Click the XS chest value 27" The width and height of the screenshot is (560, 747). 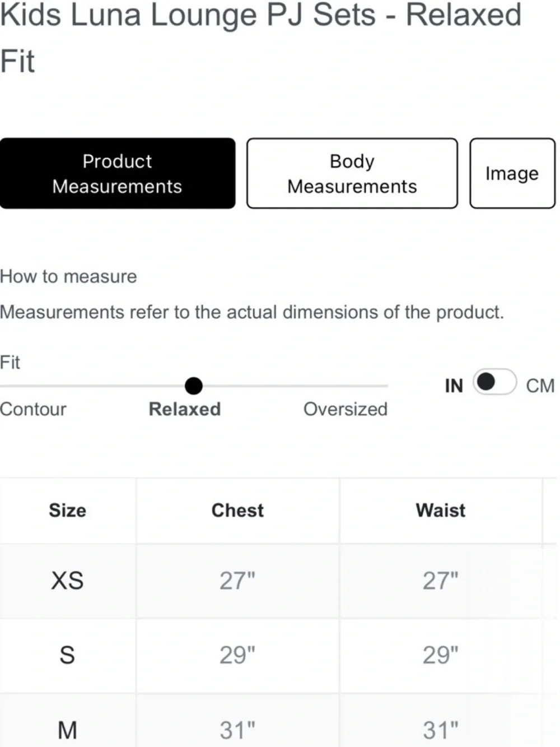(237, 581)
